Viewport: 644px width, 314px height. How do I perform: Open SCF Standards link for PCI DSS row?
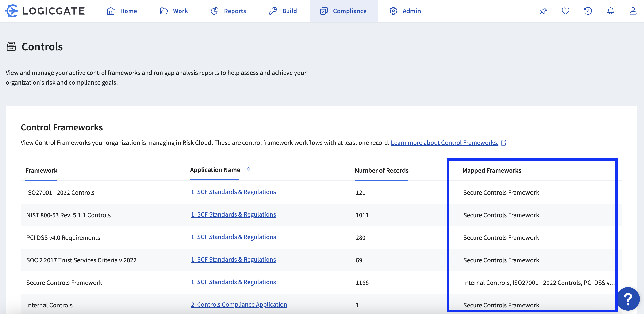pyautogui.click(x=233, y=237)
